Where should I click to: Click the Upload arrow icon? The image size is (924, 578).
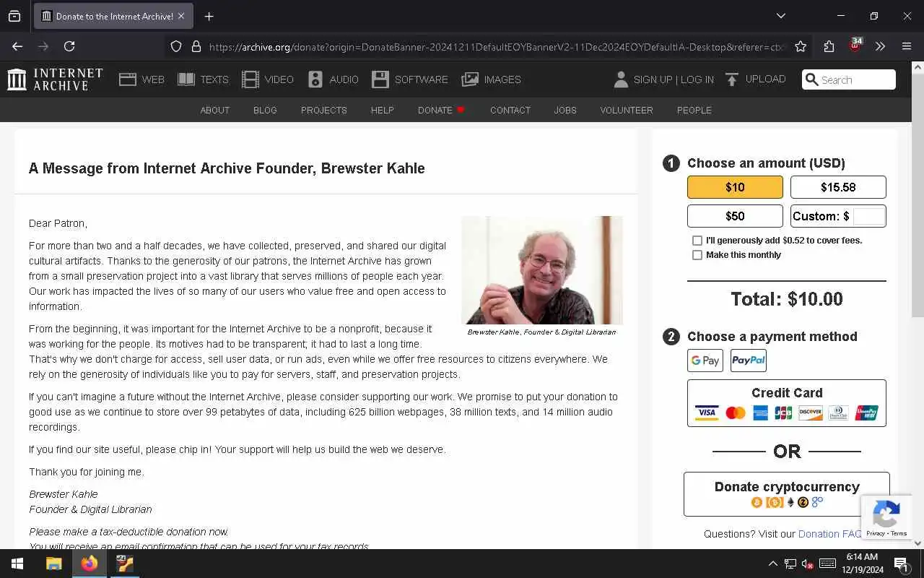[732, 79]
